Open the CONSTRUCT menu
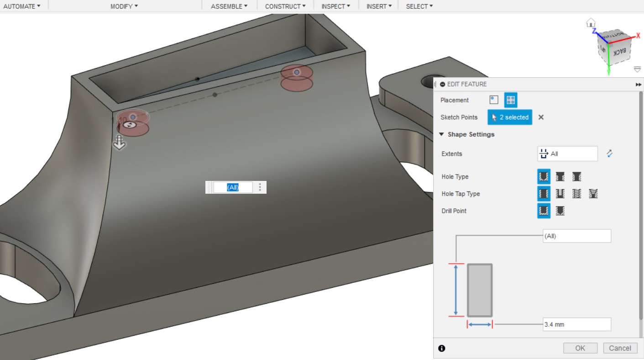The height and width of the screenshot is (360, 644). click(285, 6)
